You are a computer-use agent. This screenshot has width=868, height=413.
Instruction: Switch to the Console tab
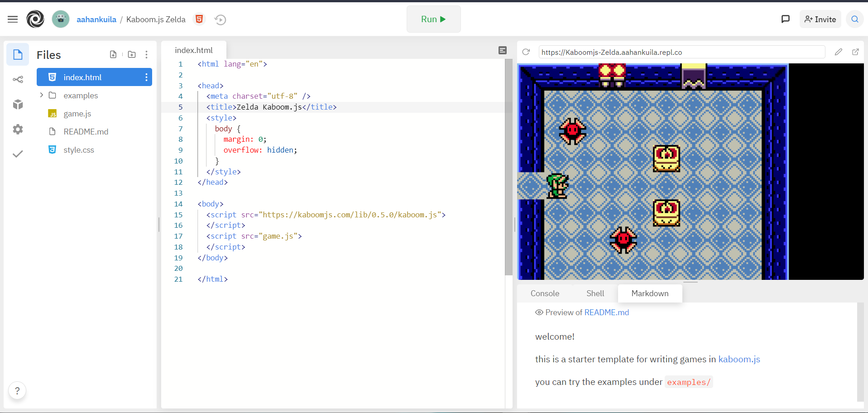(545, 293)
